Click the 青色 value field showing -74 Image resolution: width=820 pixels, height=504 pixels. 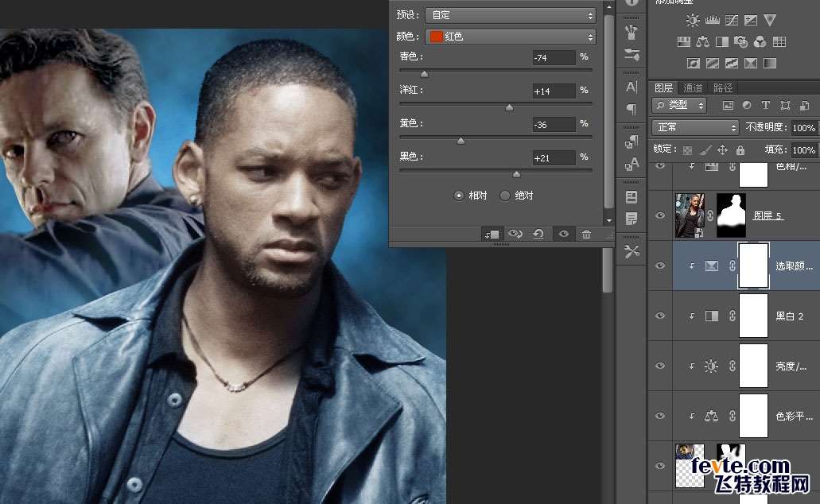(554, 58)
